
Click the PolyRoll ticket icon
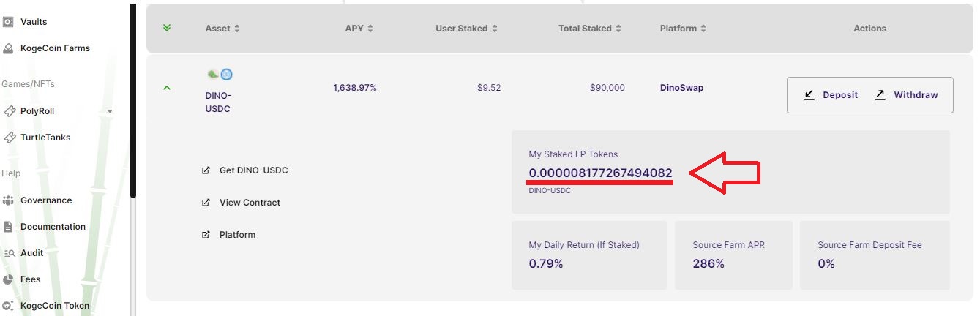9,111
